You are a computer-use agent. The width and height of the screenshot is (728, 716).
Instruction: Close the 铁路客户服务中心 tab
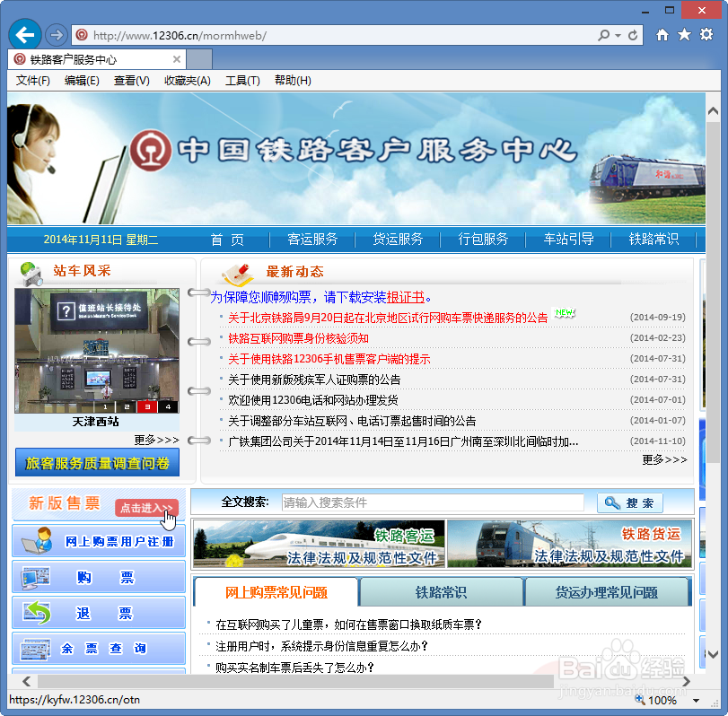177,59
